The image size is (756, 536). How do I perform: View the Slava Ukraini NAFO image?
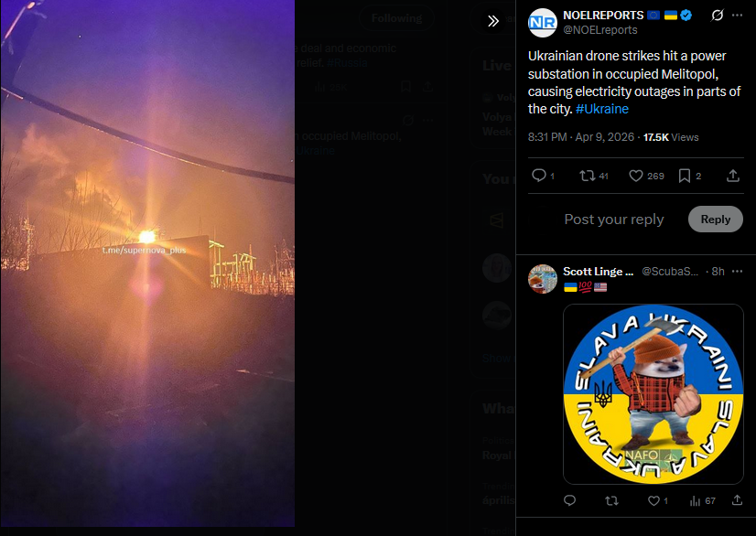click(x=653, y=394)
